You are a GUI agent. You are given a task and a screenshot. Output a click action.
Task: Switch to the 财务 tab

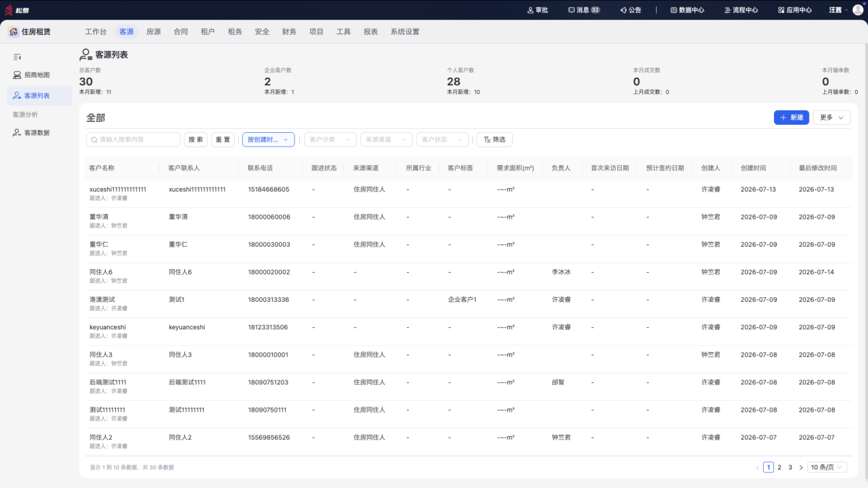pos(289,31)
